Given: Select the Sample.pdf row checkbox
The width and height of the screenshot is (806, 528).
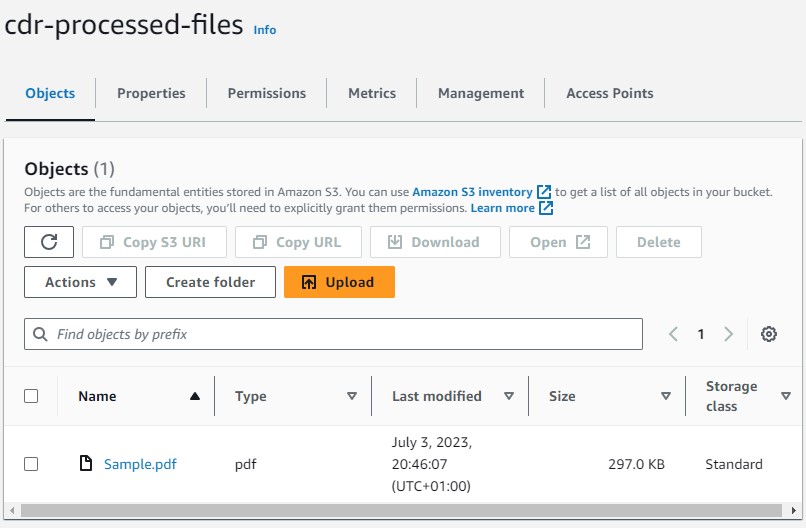Looking at the screenshot, I should [x=31, y=464].
